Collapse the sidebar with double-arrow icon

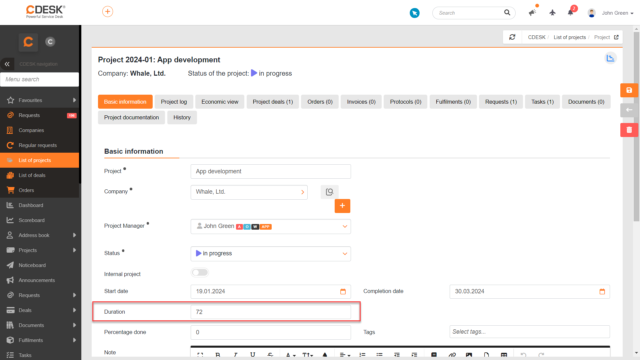pyautogui.click(x=7, y=64)
